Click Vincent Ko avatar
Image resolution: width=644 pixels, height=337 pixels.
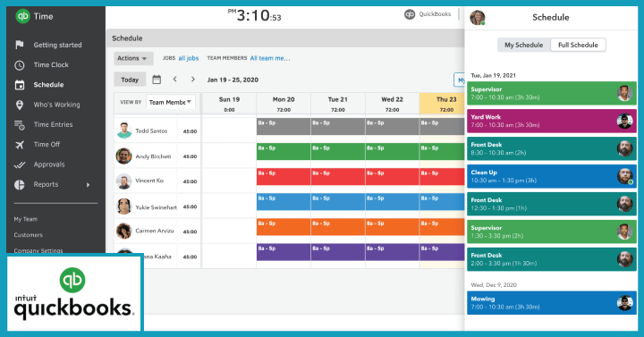(123, 181)
